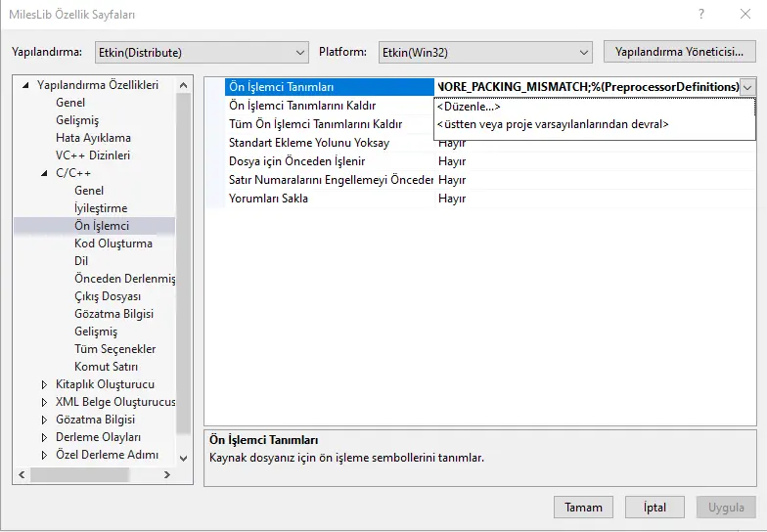767x532 pixels.
Task: Choose <Düzenle...> from the dropdown list
Action: tap(469, 107)
